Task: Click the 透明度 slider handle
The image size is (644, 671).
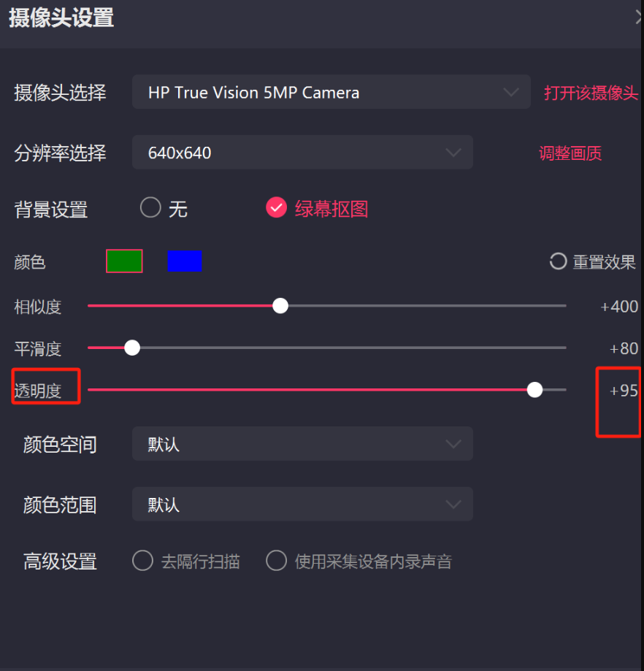Action: pos(534,389)
